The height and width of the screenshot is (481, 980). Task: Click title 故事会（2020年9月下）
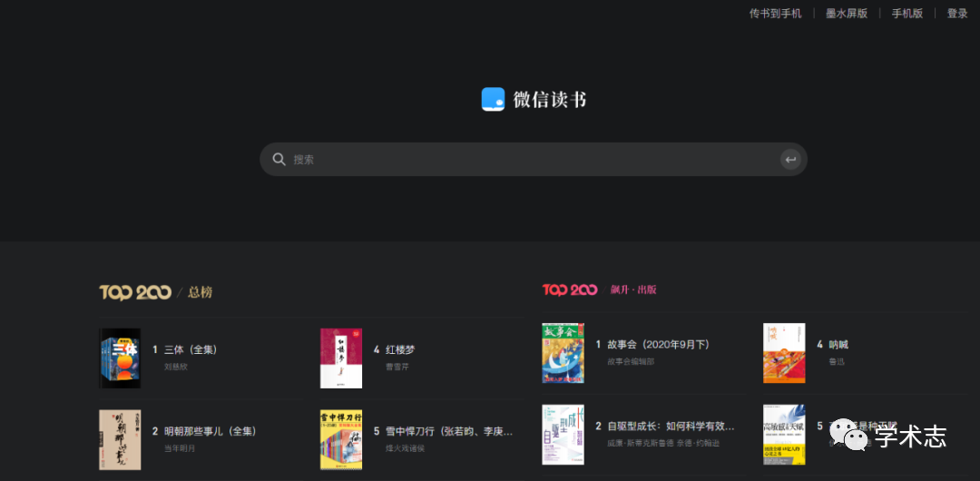pos(659,345)
